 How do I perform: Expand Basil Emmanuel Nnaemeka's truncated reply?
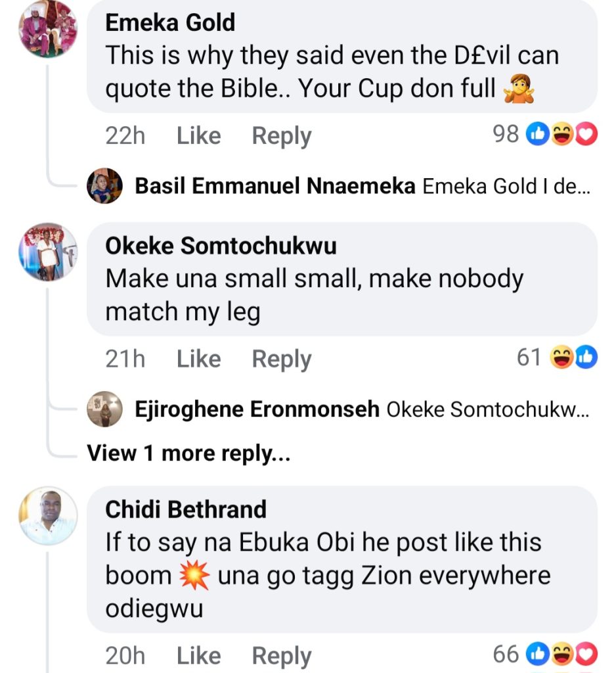pos(506,187)
